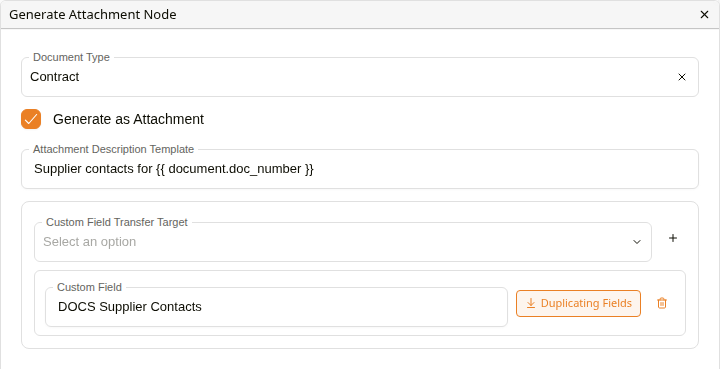Select the DOCS Supplier Contacts custom field
This screenshot has height=369, width=720.
[x=276, y=307]
